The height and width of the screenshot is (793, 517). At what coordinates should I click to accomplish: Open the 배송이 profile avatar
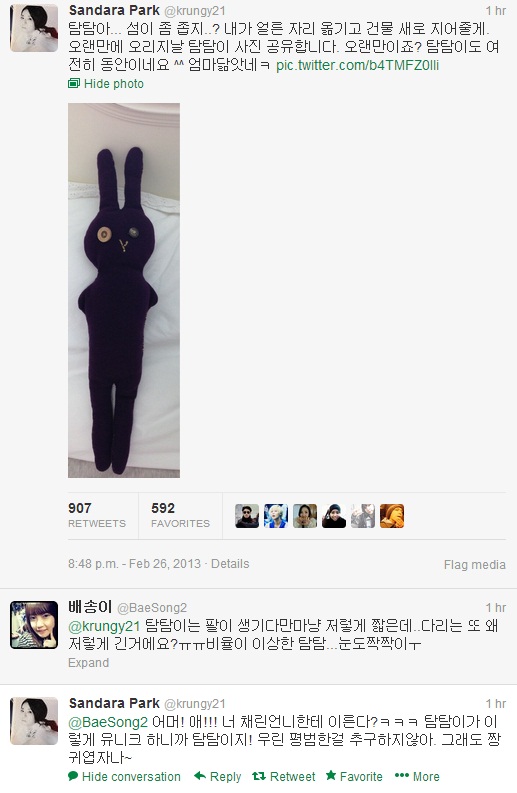(x=34, y=625)
